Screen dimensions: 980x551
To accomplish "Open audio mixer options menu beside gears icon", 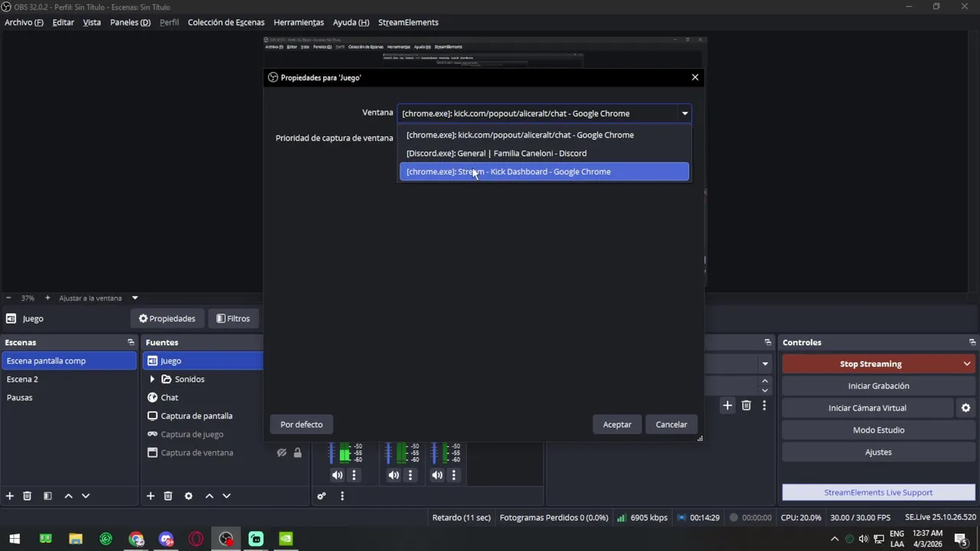I will [x=342, y=496].
